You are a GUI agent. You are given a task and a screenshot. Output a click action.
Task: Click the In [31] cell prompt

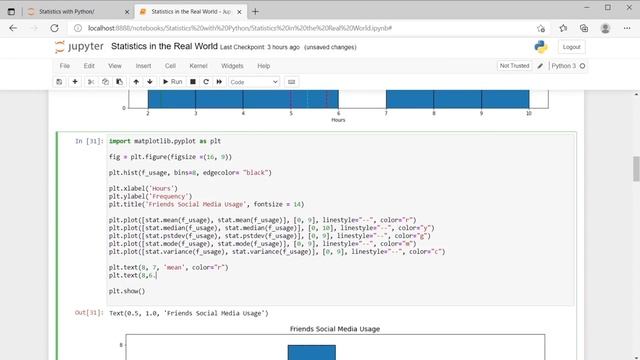(89, 141)
